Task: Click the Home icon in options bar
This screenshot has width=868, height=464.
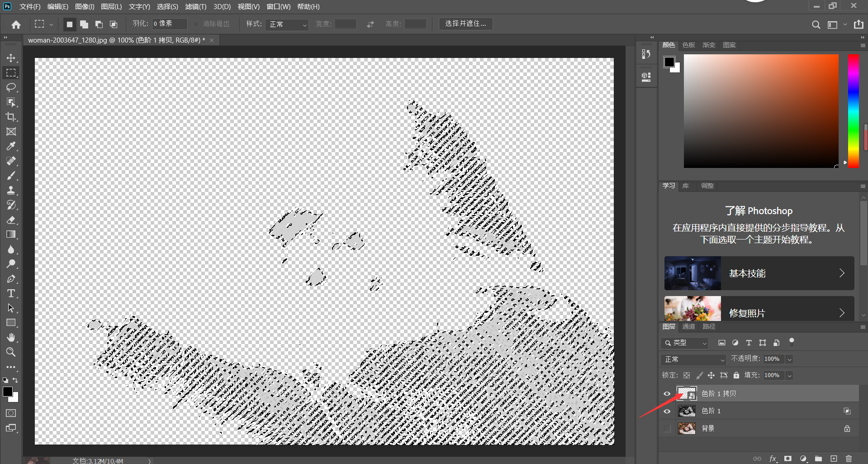Action: 16,24
